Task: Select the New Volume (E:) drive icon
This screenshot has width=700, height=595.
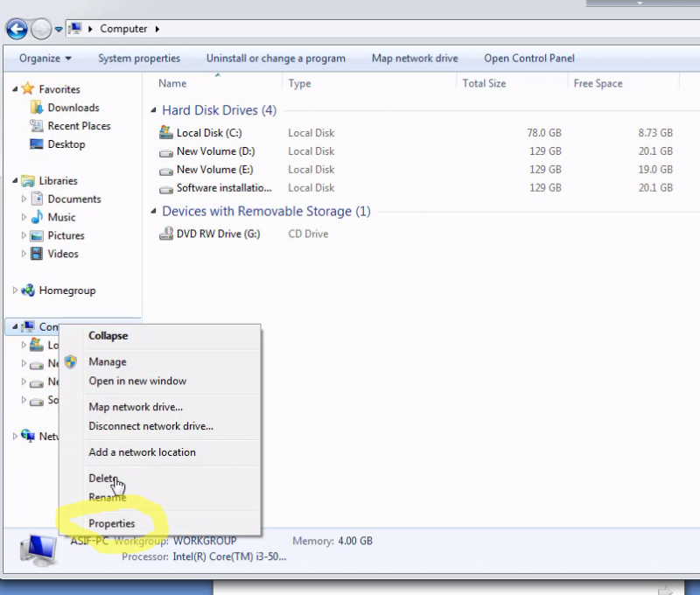Action: (166, 171)
